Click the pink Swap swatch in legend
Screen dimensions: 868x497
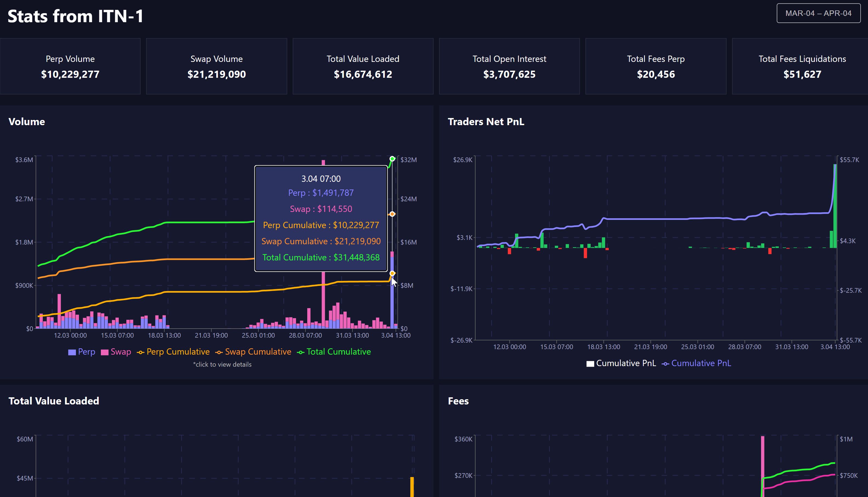point(105,352)
